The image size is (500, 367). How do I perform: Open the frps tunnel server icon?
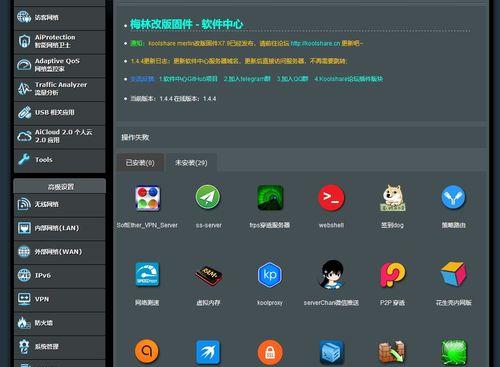[x=270, y=198]
